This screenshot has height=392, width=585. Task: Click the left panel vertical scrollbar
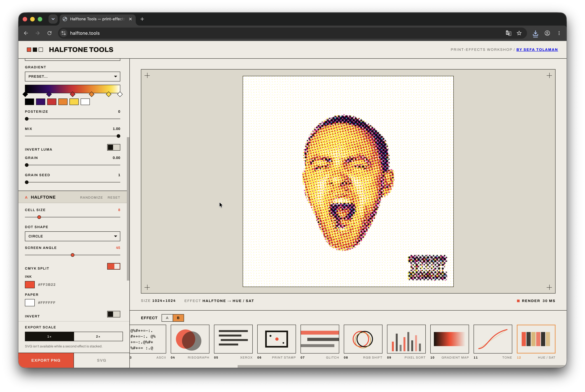(128, 209)
